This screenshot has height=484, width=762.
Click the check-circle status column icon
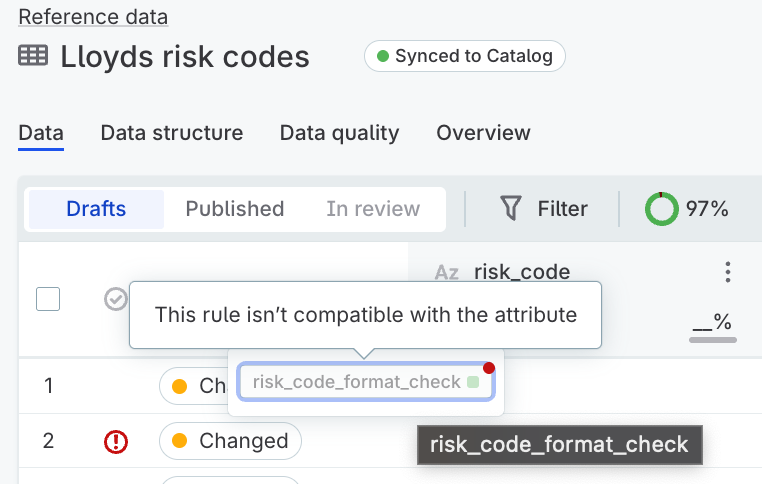coord(116,299)
